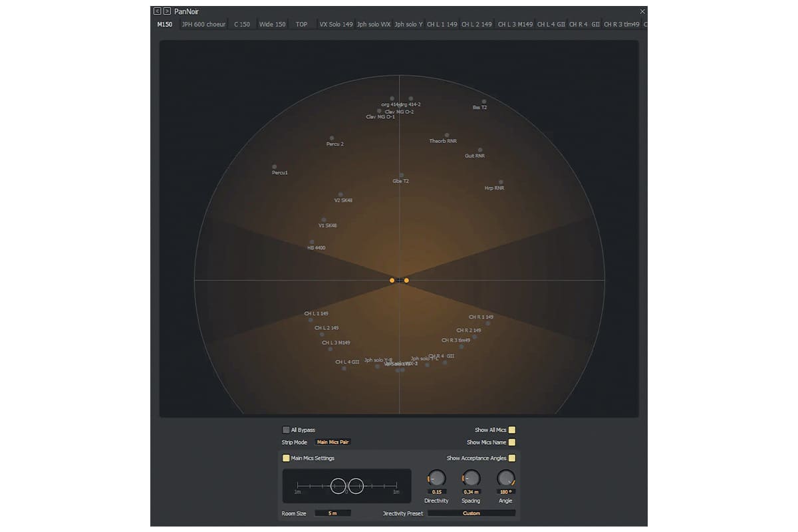Click the Spacing value field 0.34 m
This screenshot has height=532, width=798.
click(x=471, y=492)
